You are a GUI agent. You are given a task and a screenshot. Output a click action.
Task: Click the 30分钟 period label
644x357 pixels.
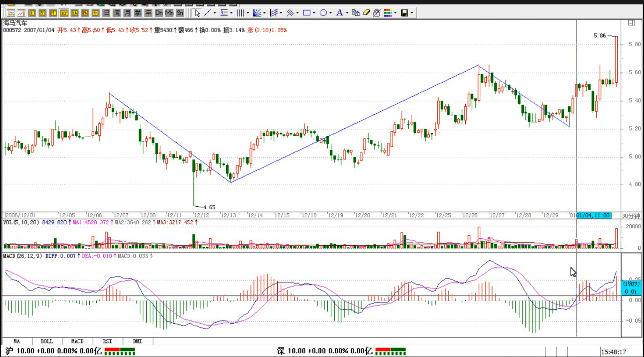coord(631,216)
